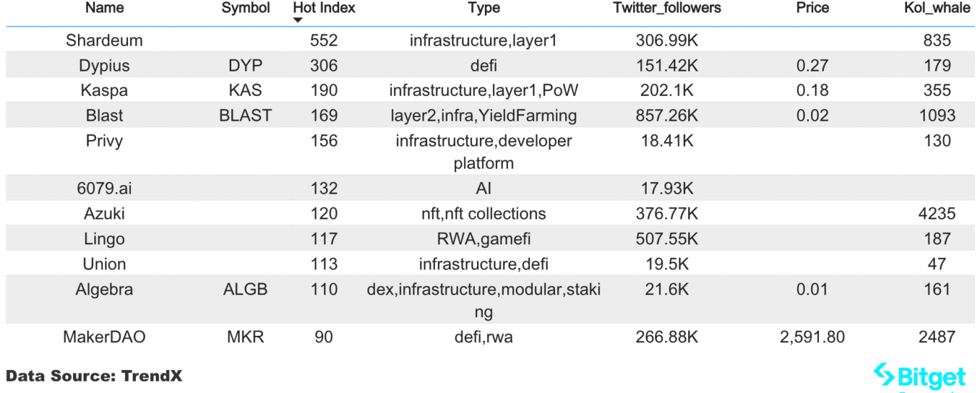Click the ALGB symbol cell
Screen dimensions: 980x393
click(246, 289)
